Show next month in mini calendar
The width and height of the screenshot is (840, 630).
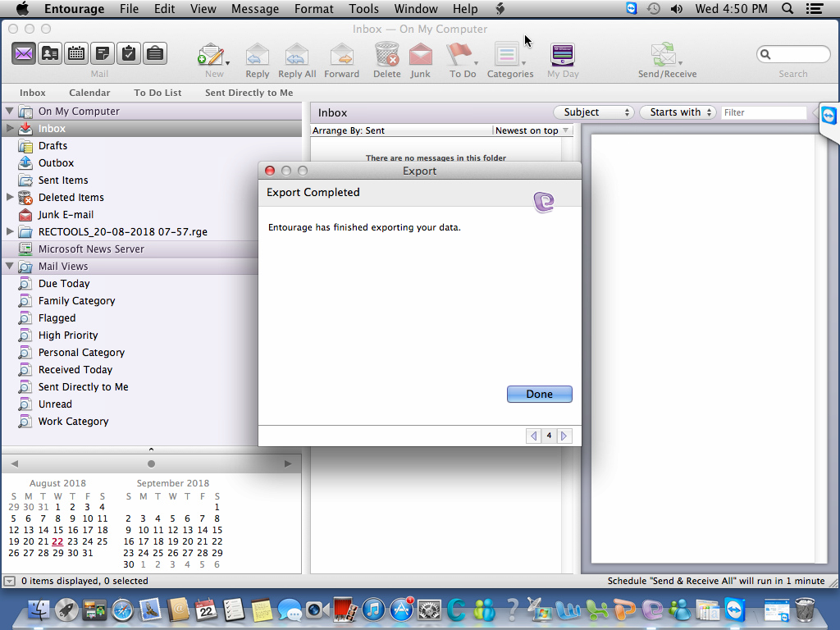[288, 464]
